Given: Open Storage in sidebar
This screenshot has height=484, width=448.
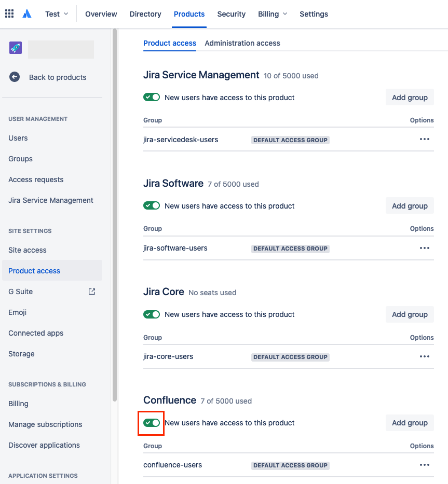Looking at the screenshot, I should (x=21, y=354).
